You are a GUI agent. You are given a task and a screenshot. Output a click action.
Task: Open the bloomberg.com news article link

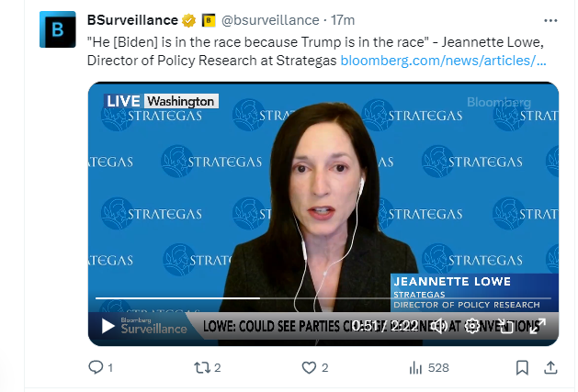pos(443,61)
